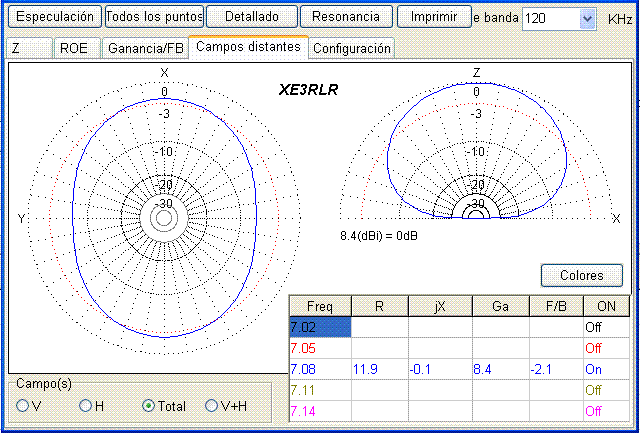Click the Ga column header
The width and height of the screenshot is (640, 433).
tap(500, 306)
